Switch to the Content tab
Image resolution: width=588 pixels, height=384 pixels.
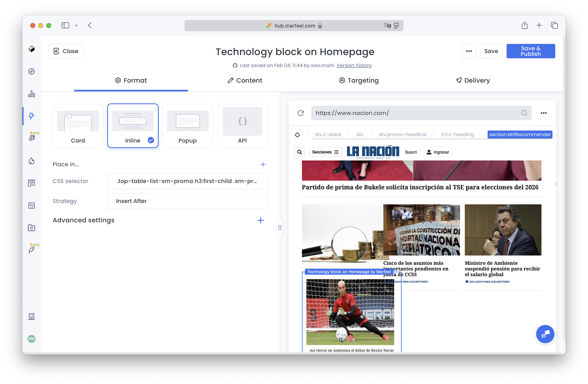click(x=245, y=80)
